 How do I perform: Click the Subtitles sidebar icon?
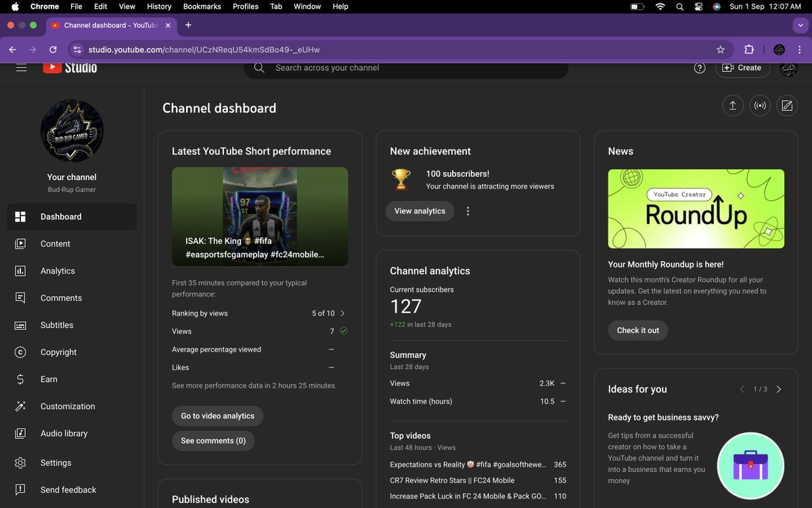click(20, 325)
